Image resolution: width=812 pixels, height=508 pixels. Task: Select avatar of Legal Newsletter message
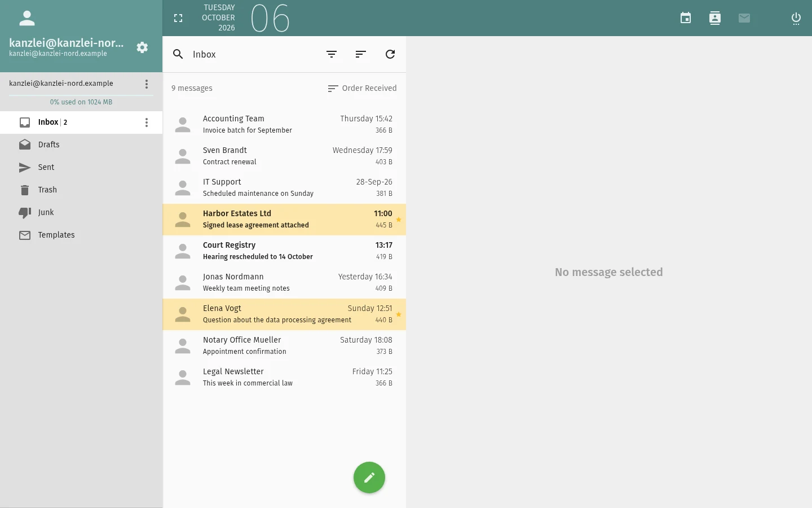pos(183,378)
